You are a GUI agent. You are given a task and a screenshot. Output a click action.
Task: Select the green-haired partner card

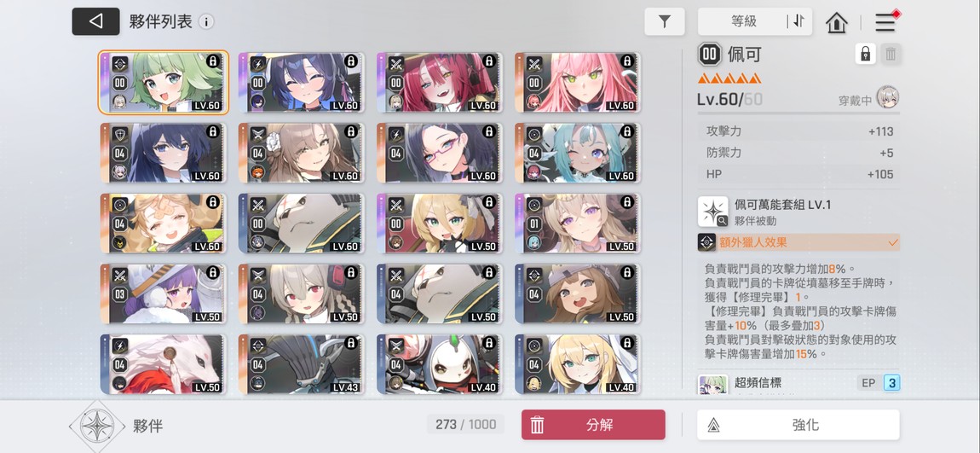point(164,82)
